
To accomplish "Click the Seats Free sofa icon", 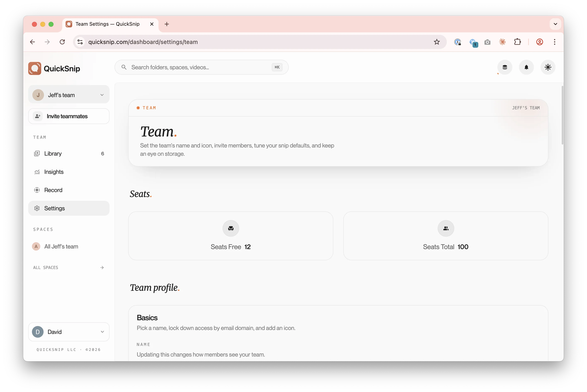I will [231, 228].
